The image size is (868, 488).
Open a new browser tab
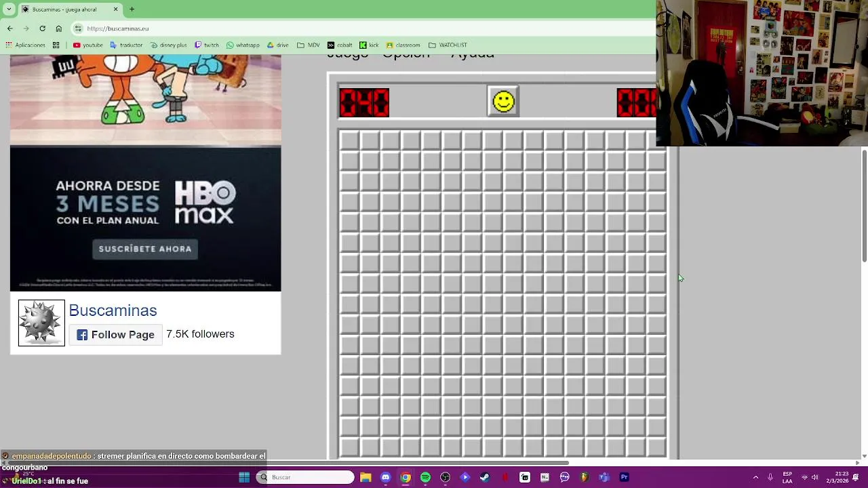[132, 9]
